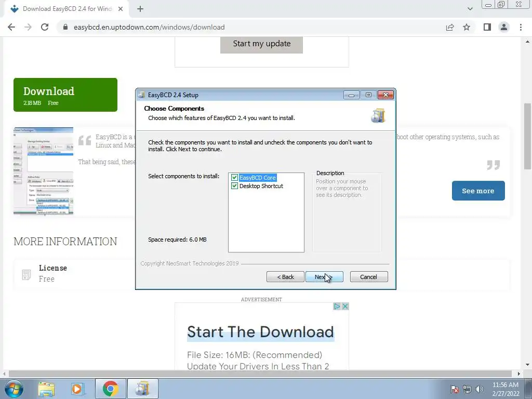Uncheck the EasyBCD Core component
The height and width of the screenshot is (399, 532).
click(234, 178)
